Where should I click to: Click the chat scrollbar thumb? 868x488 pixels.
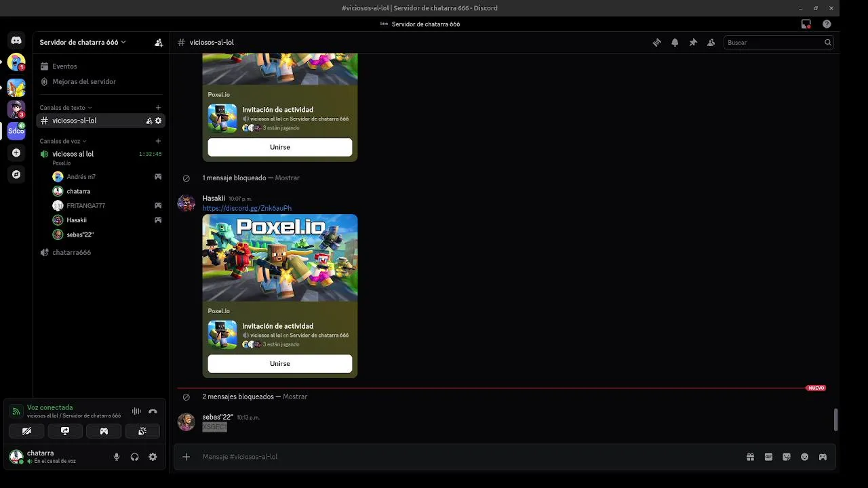[x=835, y=420]
